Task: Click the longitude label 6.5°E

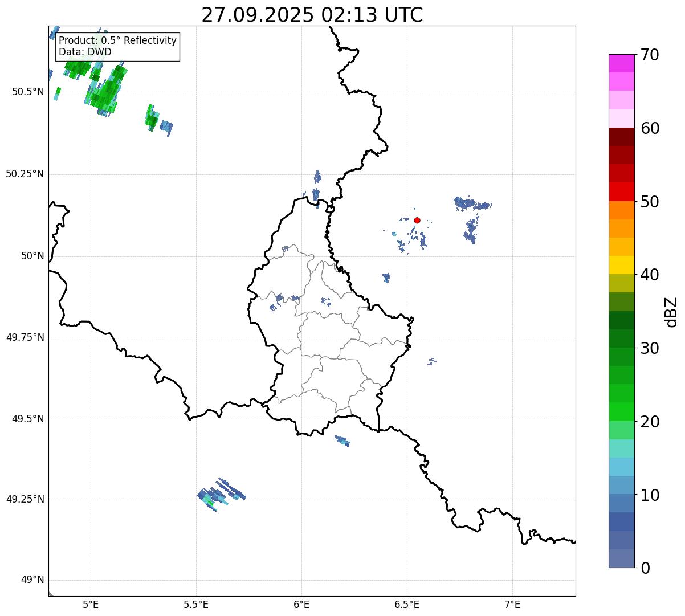Action: pos(407,604)
